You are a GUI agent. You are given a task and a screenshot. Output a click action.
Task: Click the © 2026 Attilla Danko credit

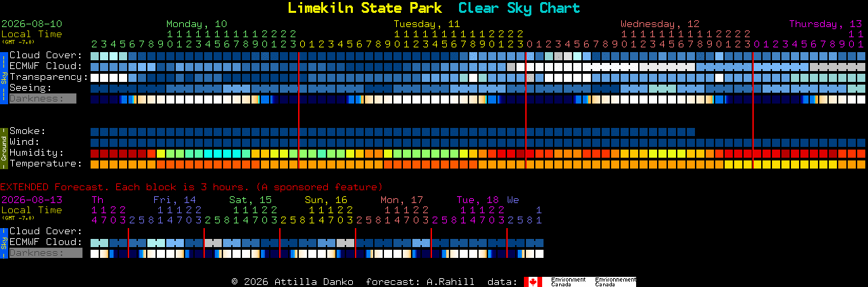[292, 282]
